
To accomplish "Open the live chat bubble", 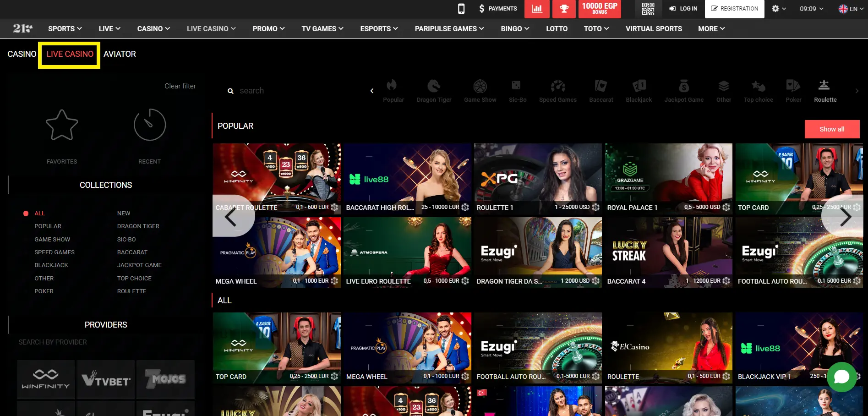I will (x=842, y=377).
